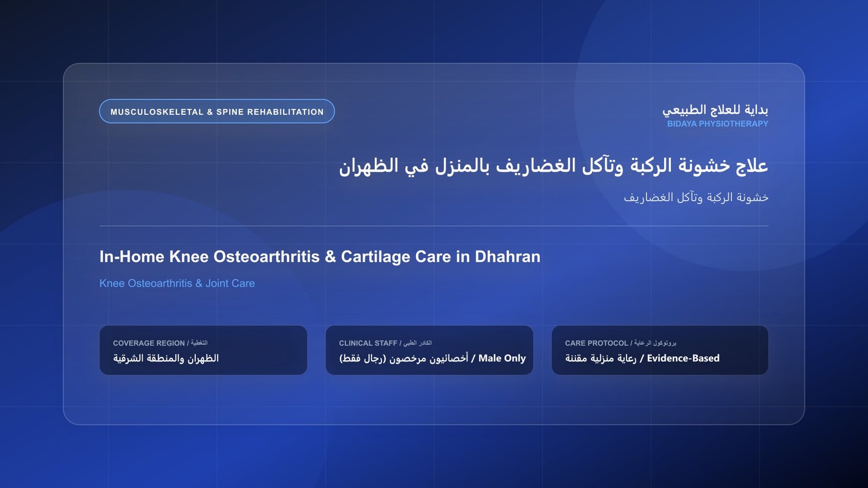This screenshot has width=868, height=488.
Task: Click the Arabic subtitle خشونة الركبة وتآكل الغضاريف
Action: coord(696,197)
